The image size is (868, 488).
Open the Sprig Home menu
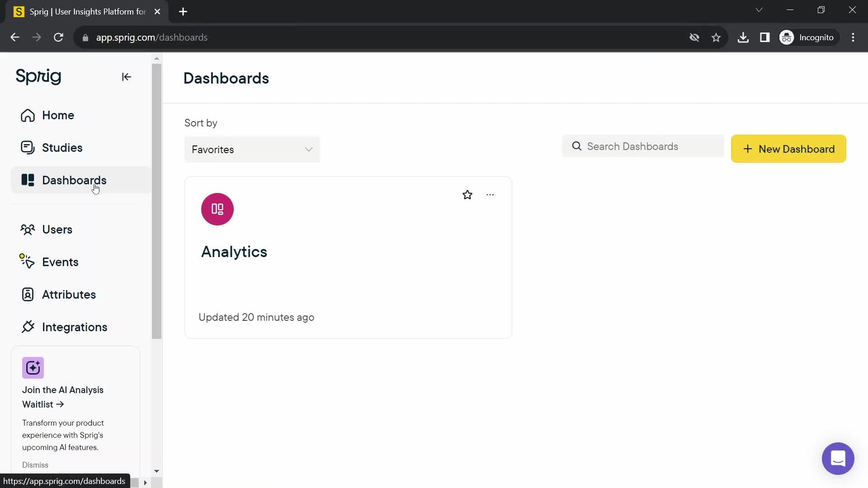pos(58,115)
